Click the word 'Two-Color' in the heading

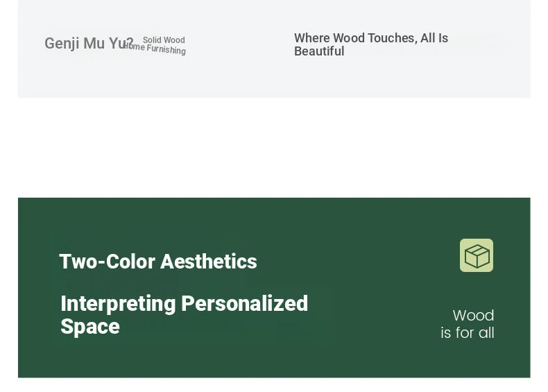point(108,261)
